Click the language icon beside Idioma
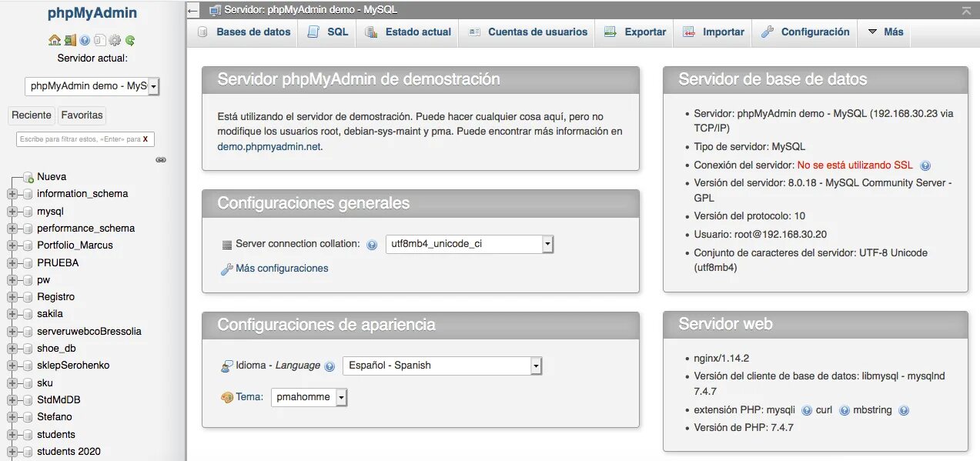This screenshot has height=461, width=980. (226, 366)
